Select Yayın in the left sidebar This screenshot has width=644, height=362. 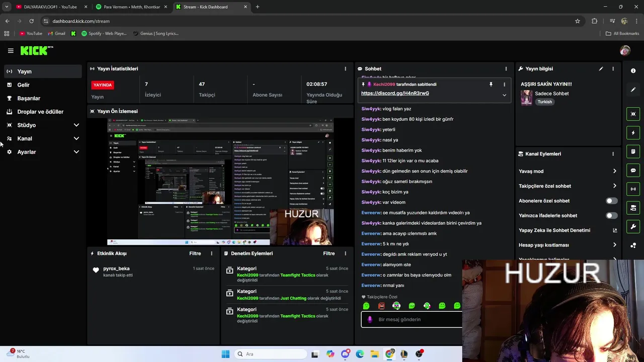point(43,71)
